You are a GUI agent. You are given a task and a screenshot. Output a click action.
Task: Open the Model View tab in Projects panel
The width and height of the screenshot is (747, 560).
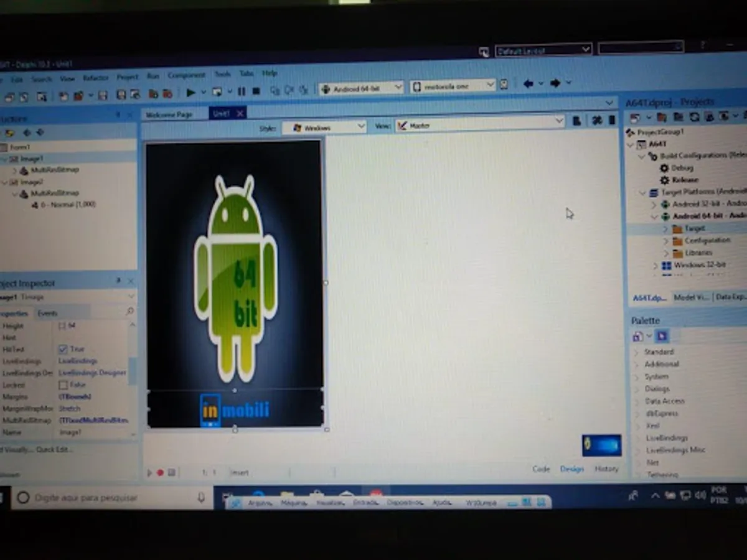click(x=691, y=298)
